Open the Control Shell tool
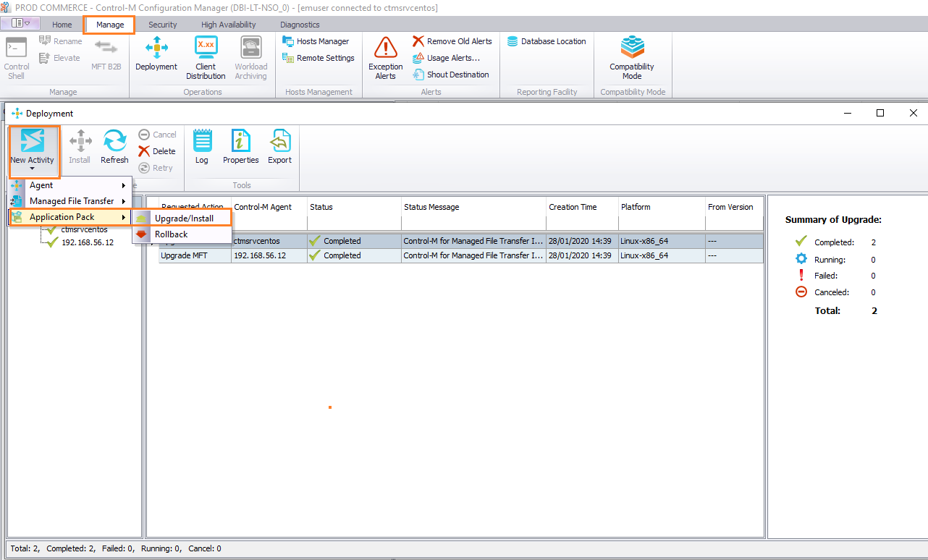Screen dimensions: 928x560 (16, 59)
